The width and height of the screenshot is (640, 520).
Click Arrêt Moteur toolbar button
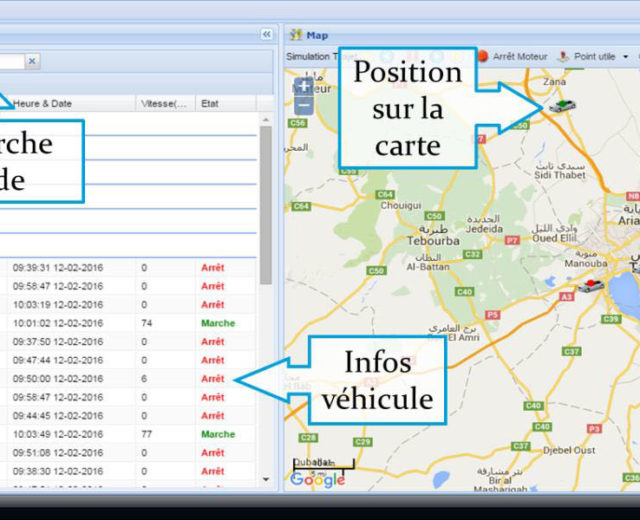[x=518, y=57]
